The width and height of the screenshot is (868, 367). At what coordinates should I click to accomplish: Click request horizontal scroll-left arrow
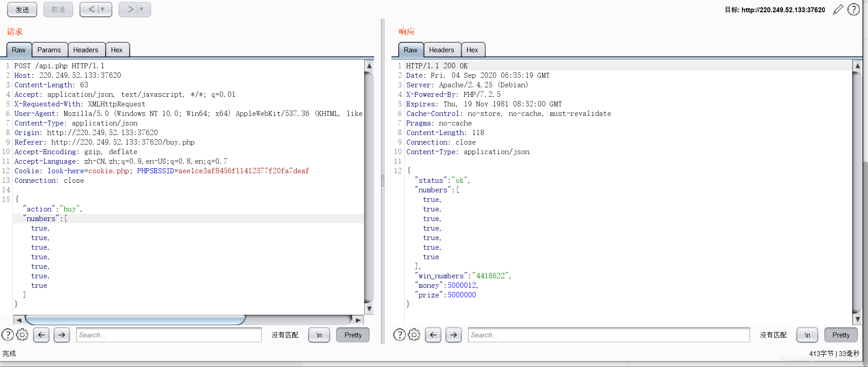point(19,320)
